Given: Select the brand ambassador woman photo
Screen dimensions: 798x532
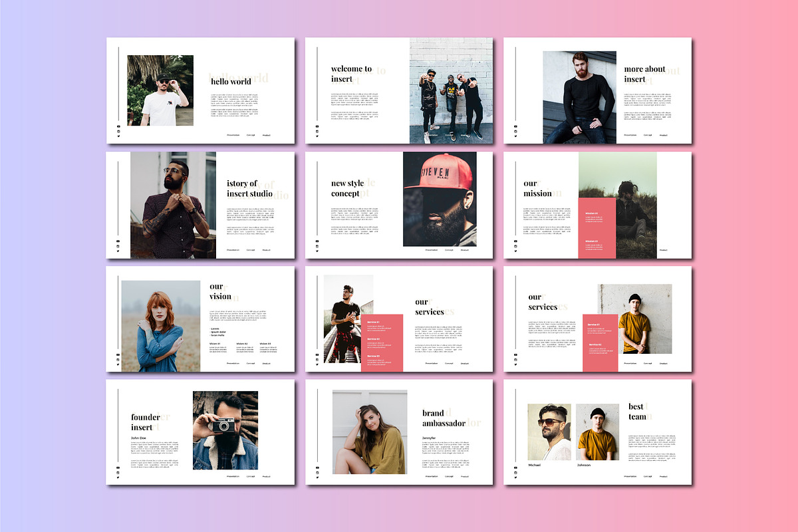Looking at the screenshot, I should click(370, 432).
